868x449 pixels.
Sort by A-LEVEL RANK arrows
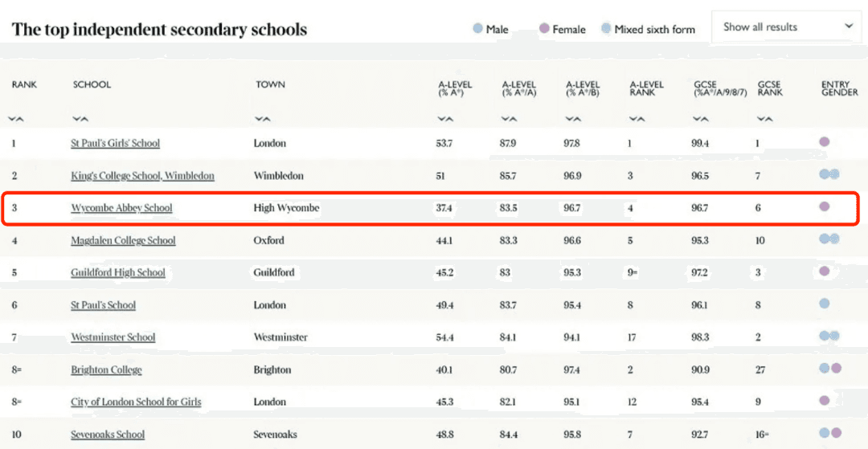pos(637,119)
